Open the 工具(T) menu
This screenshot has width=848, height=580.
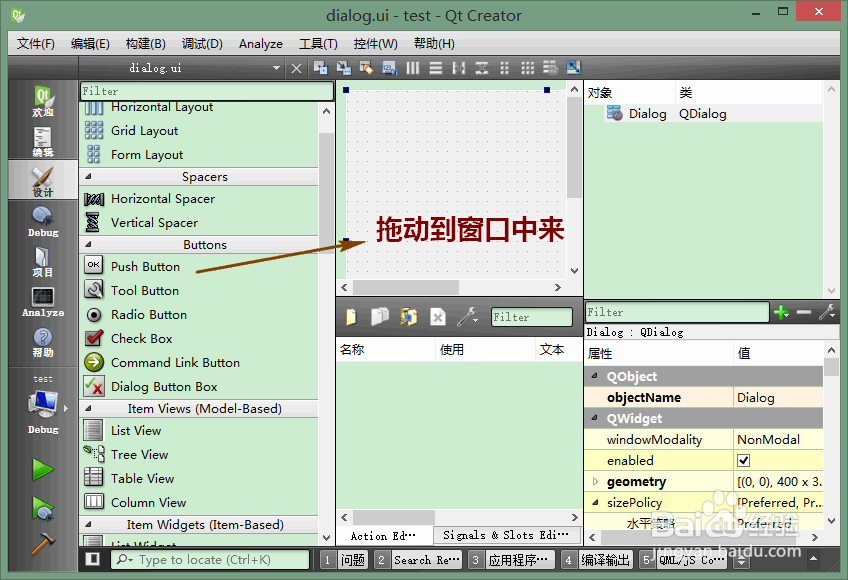(x=319, y=44)
